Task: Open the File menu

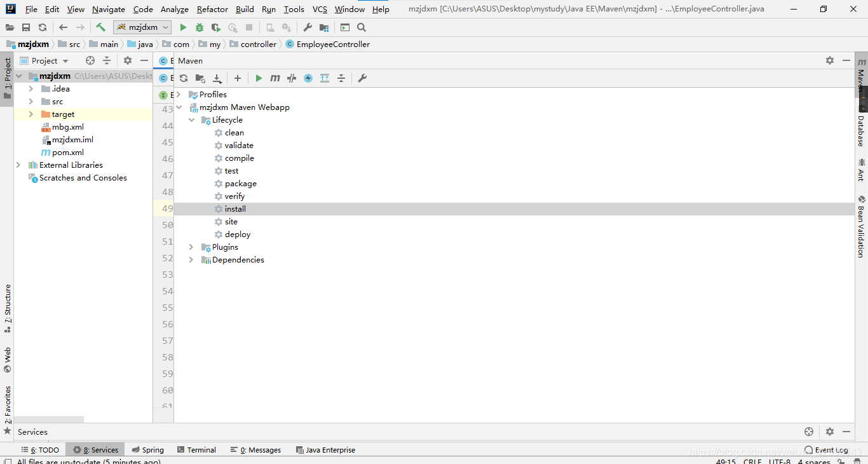Action: coord(31,10)
